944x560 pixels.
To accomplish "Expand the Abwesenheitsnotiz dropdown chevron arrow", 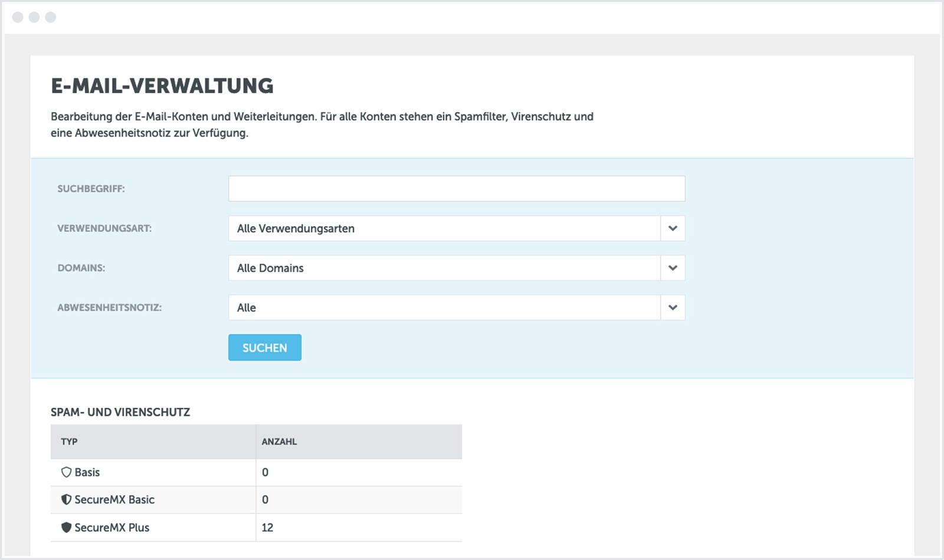I will pyautogui.click(x=673, y=307).
